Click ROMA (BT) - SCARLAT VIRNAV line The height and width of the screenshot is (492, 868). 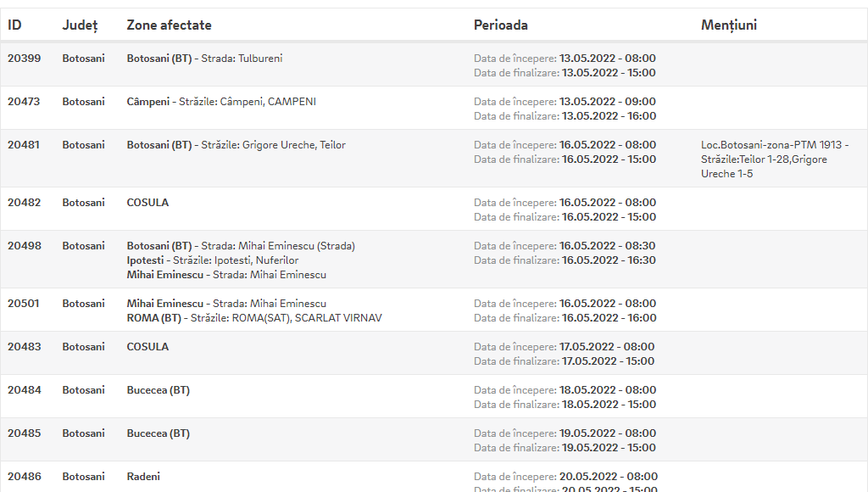pos(254,317)
